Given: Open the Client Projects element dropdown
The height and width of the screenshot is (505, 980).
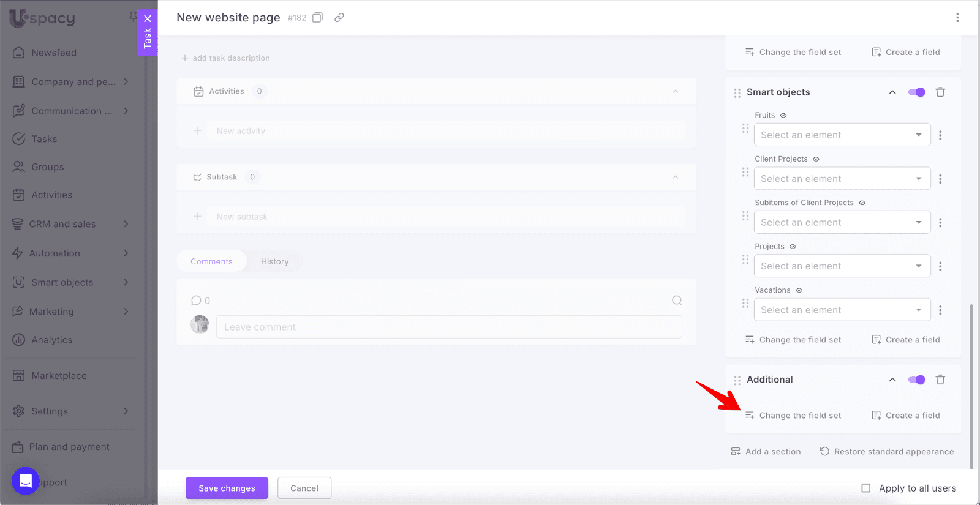Looking at the screenshot, I should coord(842,179).
